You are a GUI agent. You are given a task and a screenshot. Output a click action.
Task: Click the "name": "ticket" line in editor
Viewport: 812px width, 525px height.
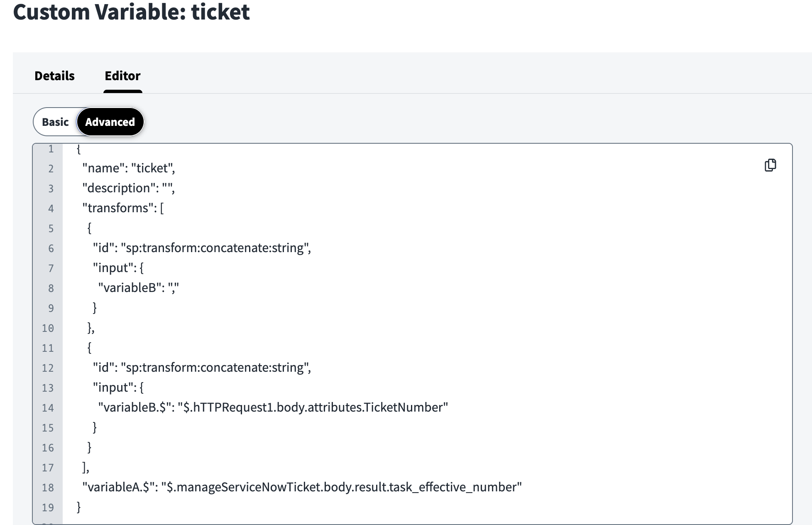[129, 168]
